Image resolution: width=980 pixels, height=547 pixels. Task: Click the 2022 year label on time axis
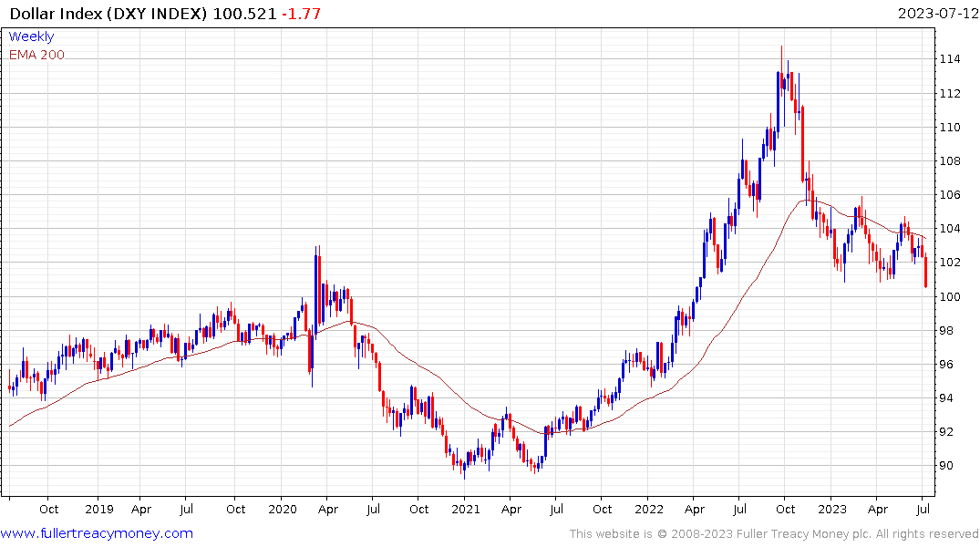(649, 510)
